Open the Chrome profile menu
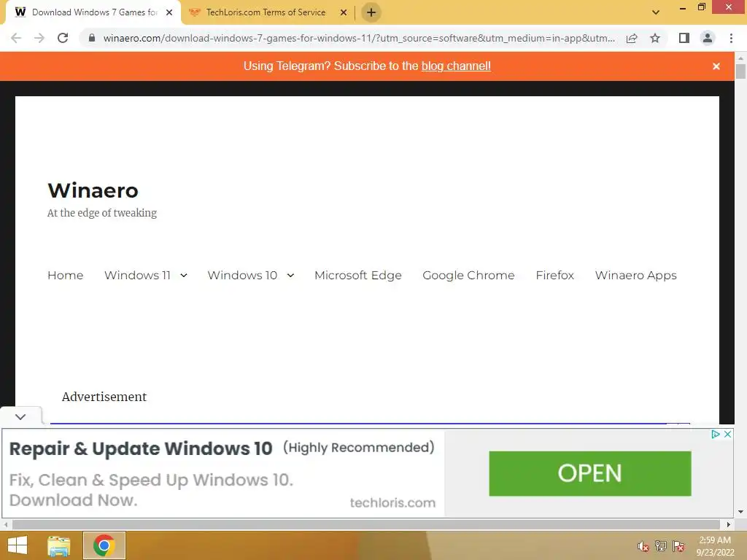747x560 pixels. 708,38
